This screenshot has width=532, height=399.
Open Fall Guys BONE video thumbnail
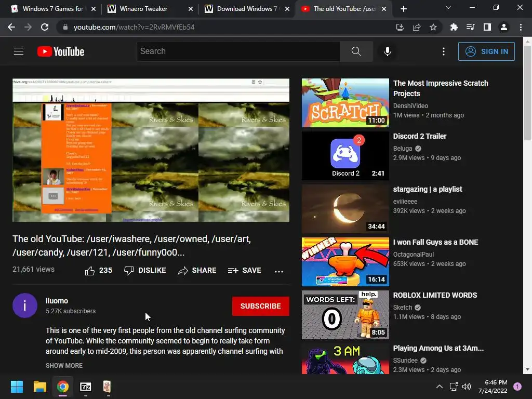(345, 262)
